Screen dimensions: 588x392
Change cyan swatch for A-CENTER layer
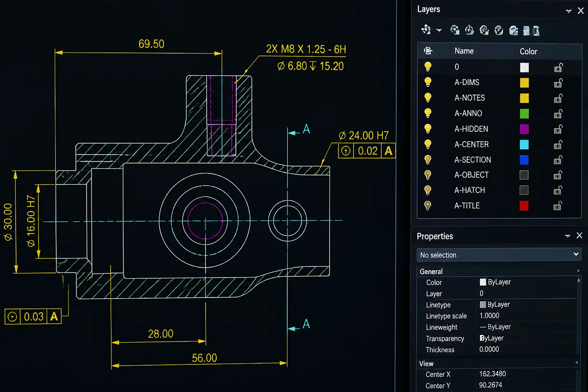tap(524, 144)
